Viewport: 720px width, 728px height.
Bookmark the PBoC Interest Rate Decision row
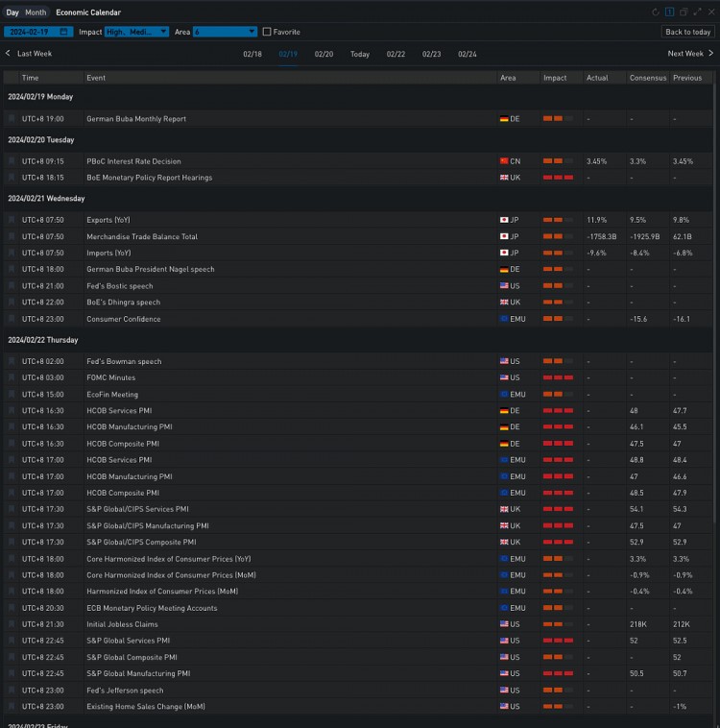tap(12, 161)
